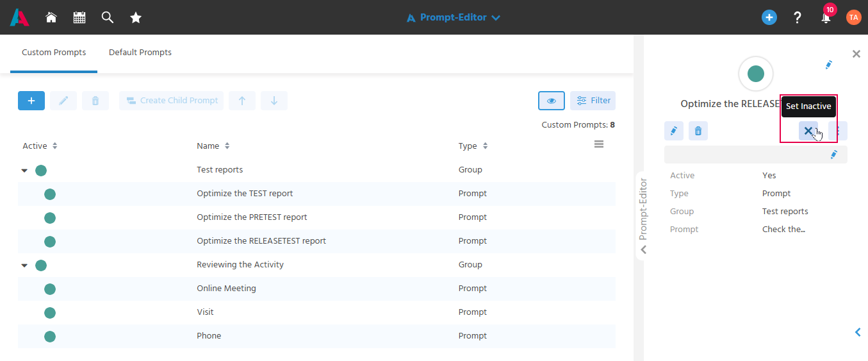Click pencil icon in grey details header bar
This screenshot has height=361, width=868.
(x=833, y=155)
